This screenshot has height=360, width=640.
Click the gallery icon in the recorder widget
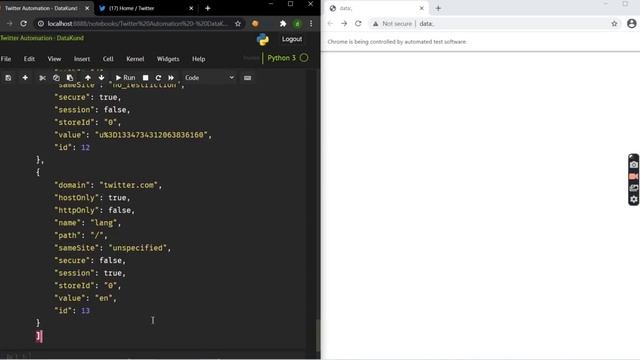point(633,188)
